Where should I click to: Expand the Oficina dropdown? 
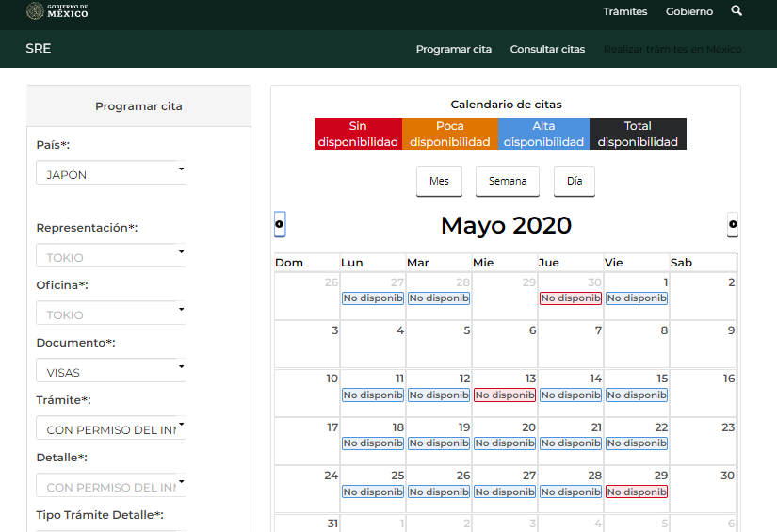click(x=111, y=313)
